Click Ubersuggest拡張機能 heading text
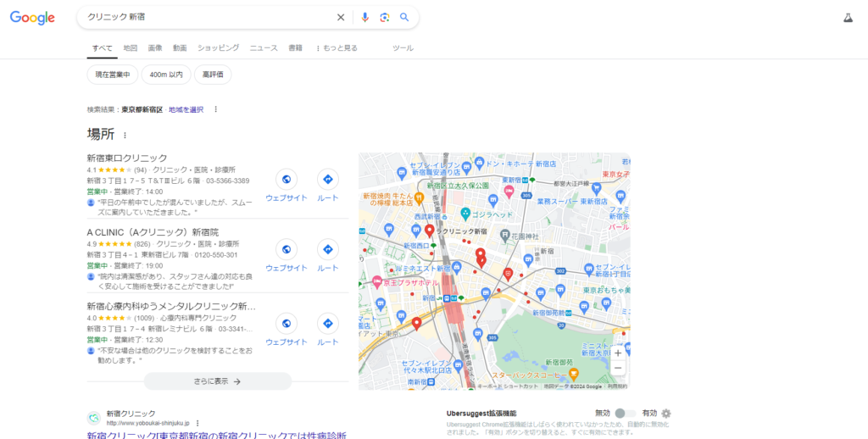The image size is (868, 439). tap(481, 414)
